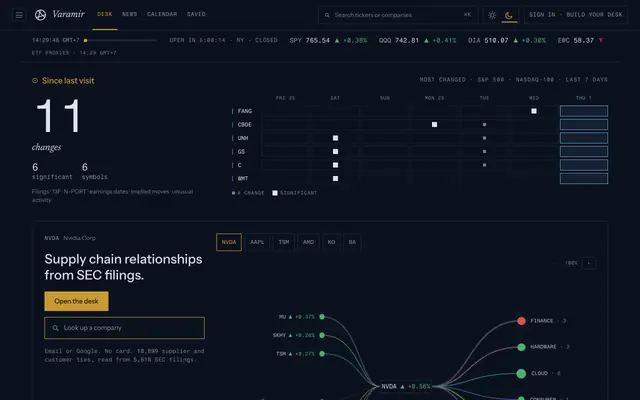640x400 pixels.
Task: Click the CBOE row label
Action: (244, 124)
